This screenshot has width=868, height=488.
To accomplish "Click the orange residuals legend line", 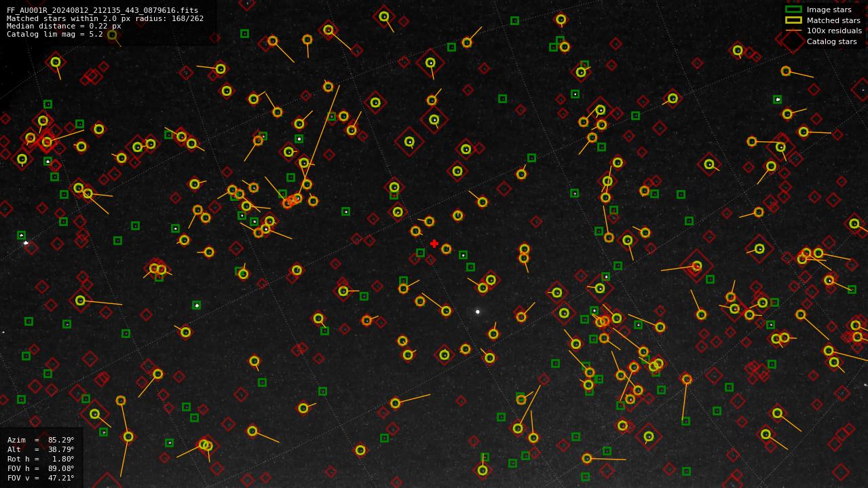I will (x=793, y=31).
